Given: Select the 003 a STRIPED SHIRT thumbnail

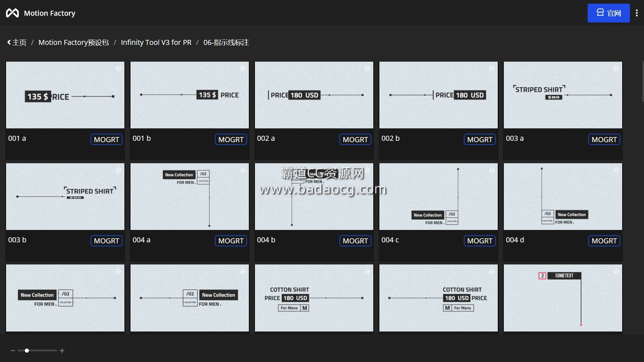Looking at the screenshot, I should click(x=563, y=95).
